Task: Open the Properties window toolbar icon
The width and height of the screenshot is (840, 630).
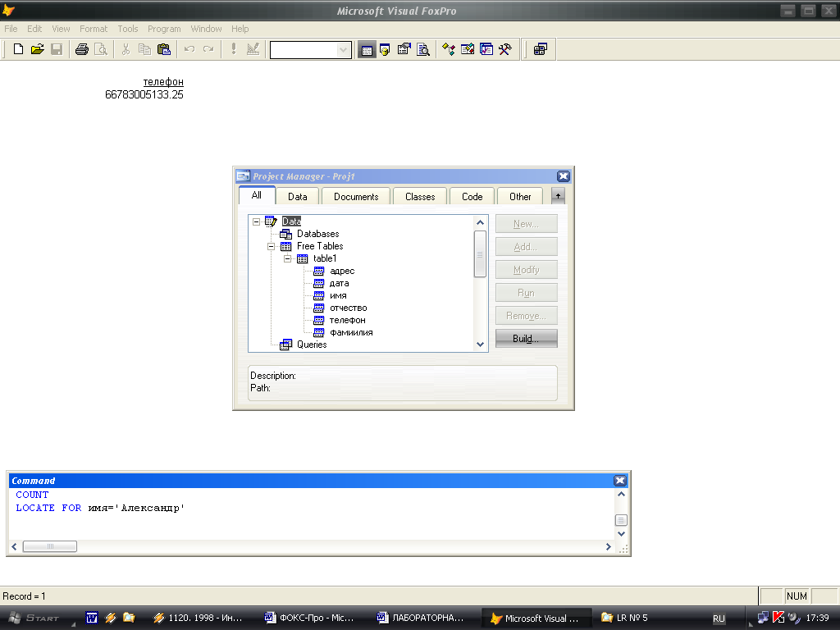Action: 404,50
